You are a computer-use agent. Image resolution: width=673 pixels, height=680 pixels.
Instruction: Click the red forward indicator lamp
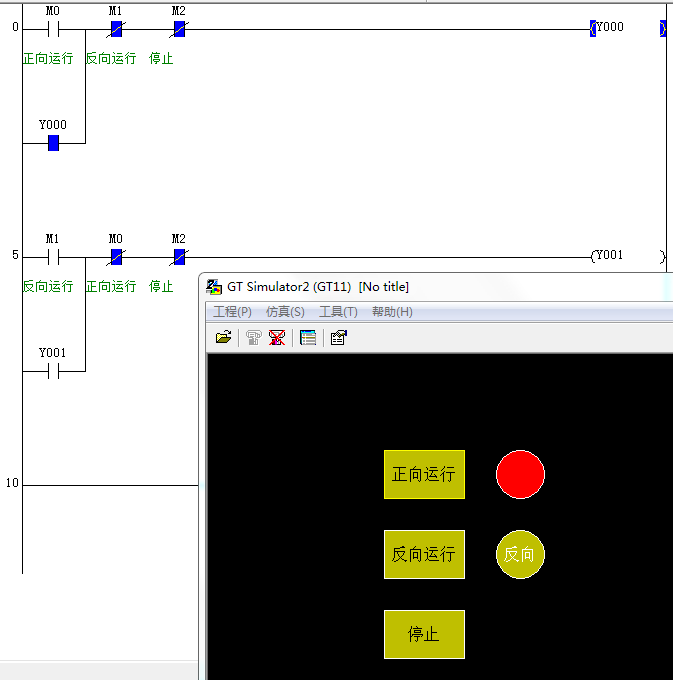[x=520, y=474]
